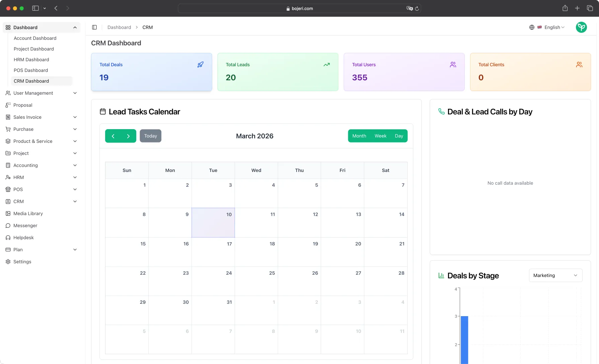Select March 10 on the calendar
The image size is (599, 364).
[x=213, y=222]
